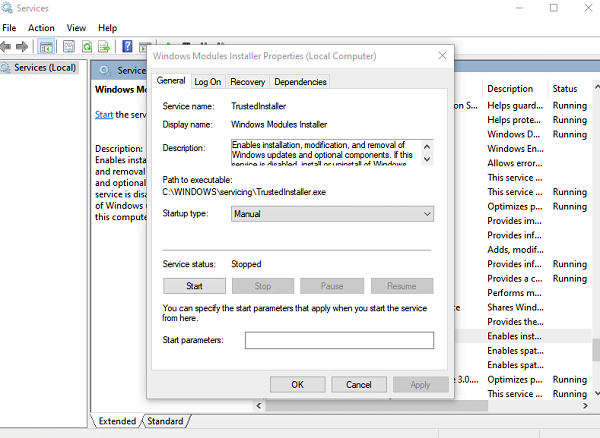Click the TrustedInstaller service name text
The height and width of the screenshot is (438, 600).
point(258,106)
